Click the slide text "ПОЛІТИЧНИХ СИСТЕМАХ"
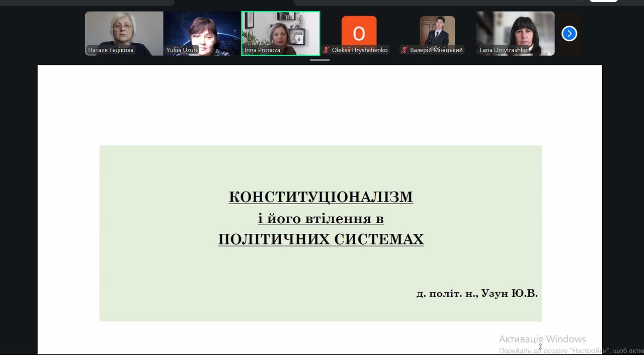644x355 pixels. [x=320, y=239]
